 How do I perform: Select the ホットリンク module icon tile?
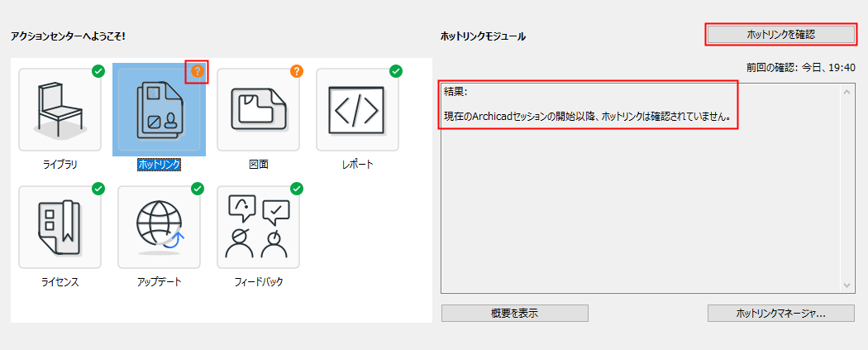click(x=159, y=110)
